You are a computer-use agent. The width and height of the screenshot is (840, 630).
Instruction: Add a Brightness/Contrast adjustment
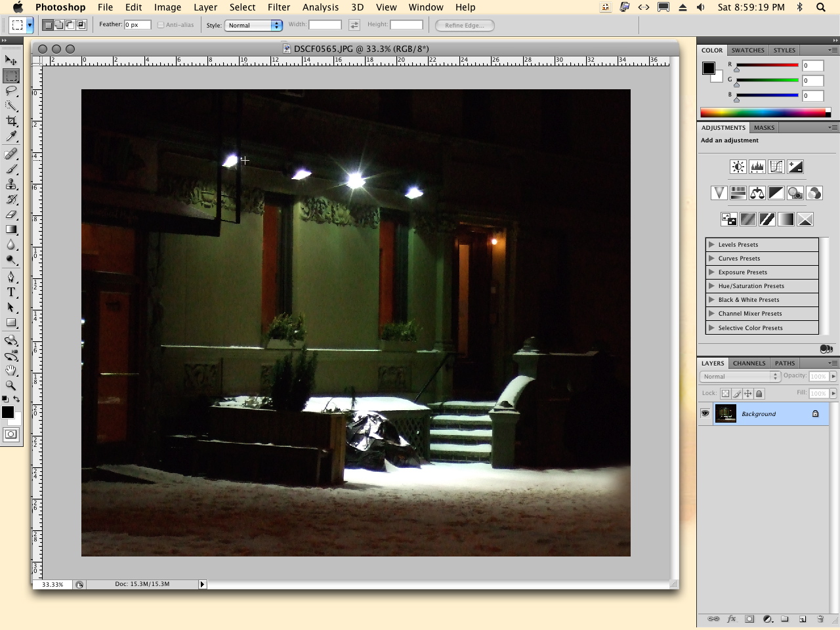tap(738, 167)
